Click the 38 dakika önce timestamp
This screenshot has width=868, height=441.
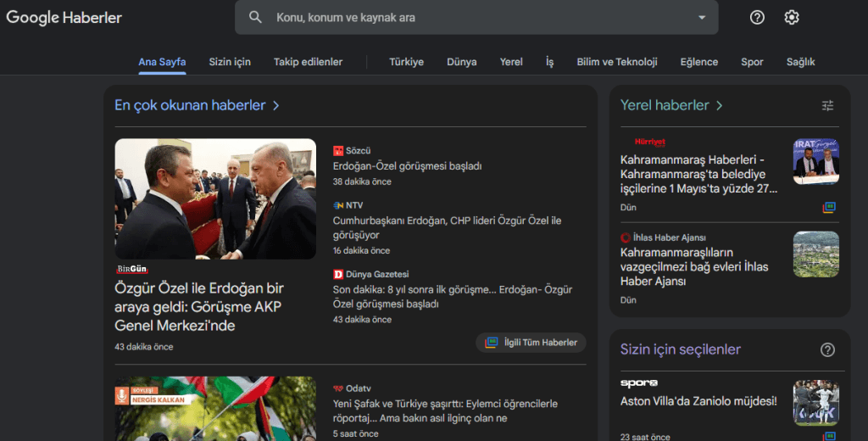(x=362, y=181)
